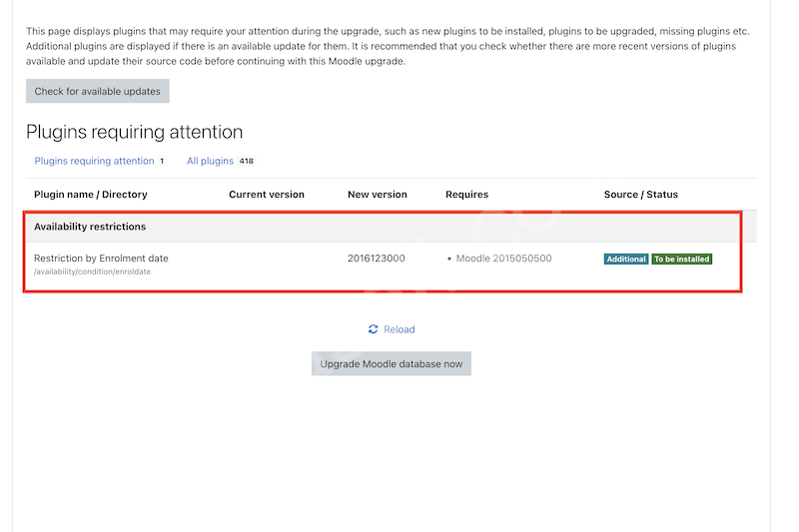The image size is (799, 532).
Task: Click the Plugins requiring attention page heading
Action: pos(135,132)
